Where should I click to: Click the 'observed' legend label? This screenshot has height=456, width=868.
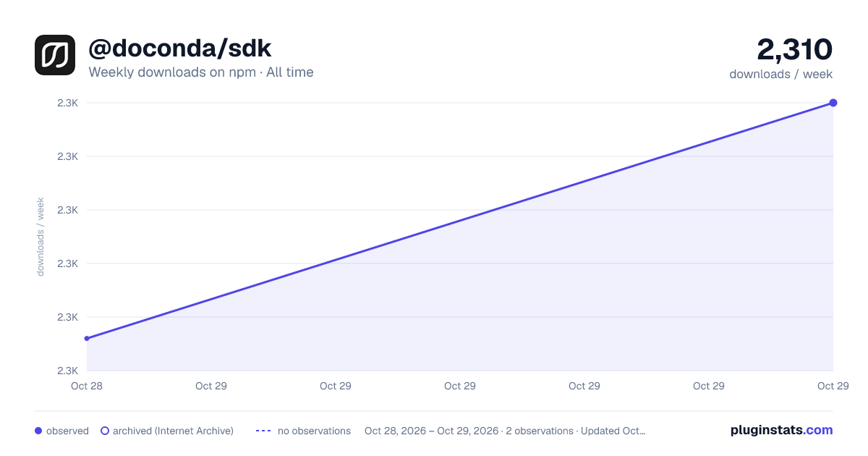coord(67,431)
